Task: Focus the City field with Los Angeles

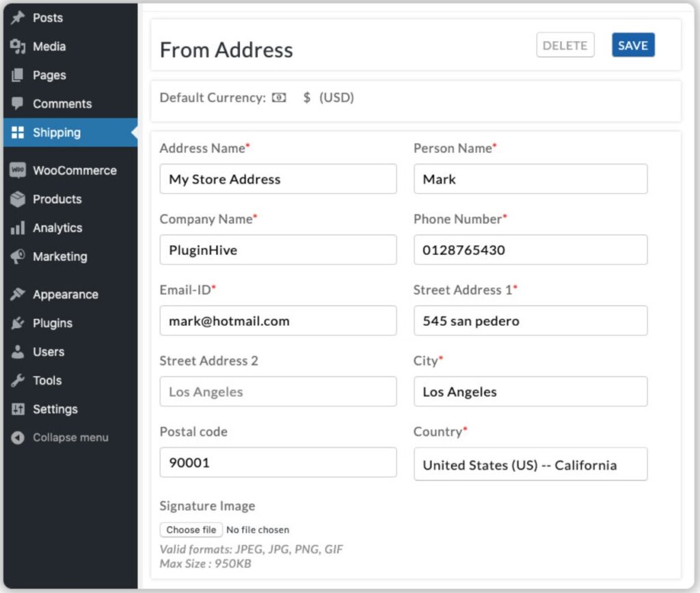Action: point(530,391)
